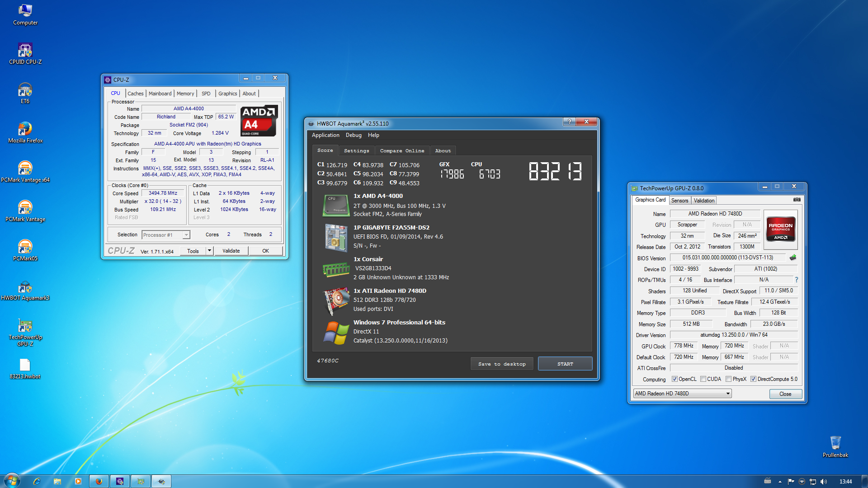Switch to CPU-Z SPD tab
The width and height of the screenshot is (868, 488).
click(206, 94)
